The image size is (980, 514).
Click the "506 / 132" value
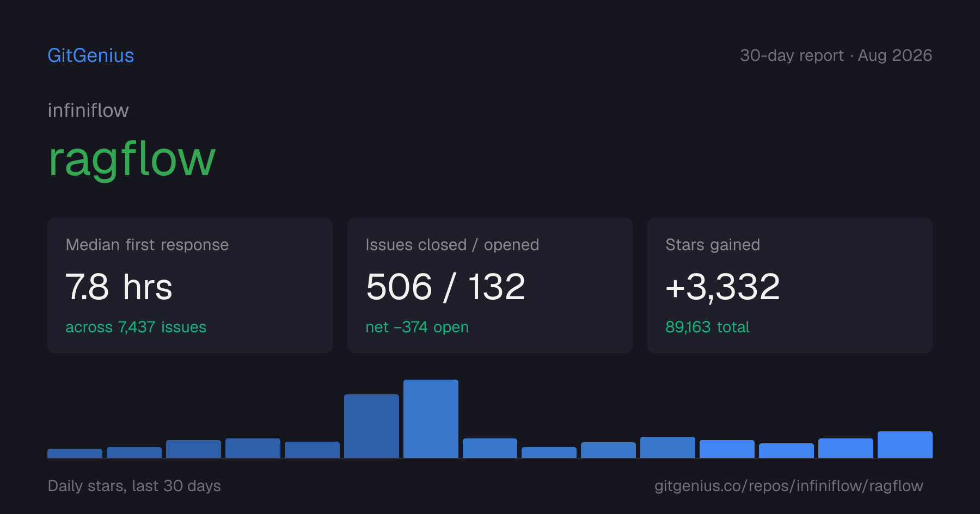click(445, 287)
